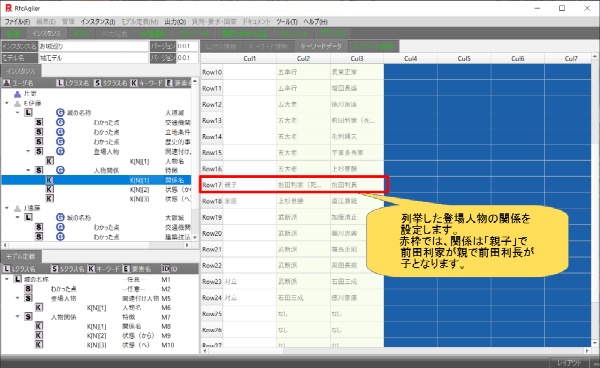Click the Row10 row header
Viewport: 600px width, 368px height.
point(212,72)
